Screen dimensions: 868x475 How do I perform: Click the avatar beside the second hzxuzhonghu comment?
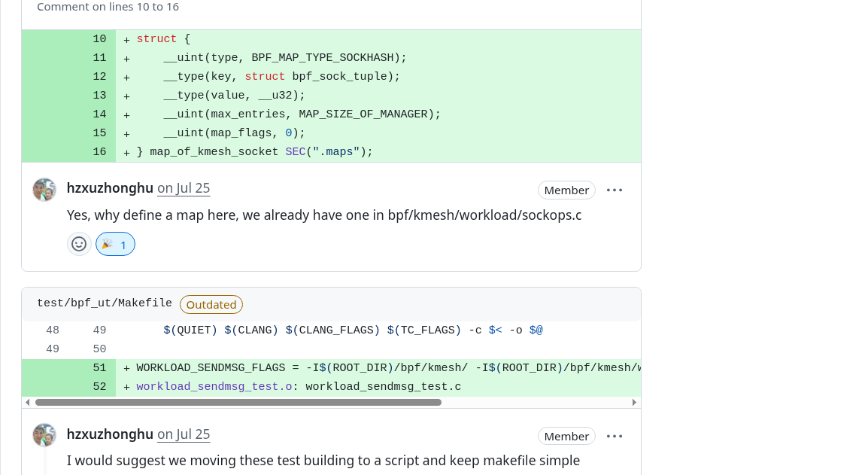click(x=44, y=435)
